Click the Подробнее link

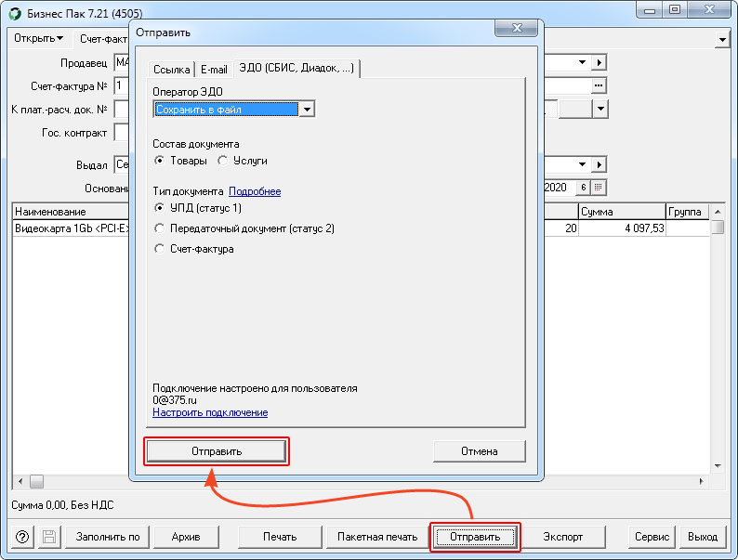pos(255,191)
